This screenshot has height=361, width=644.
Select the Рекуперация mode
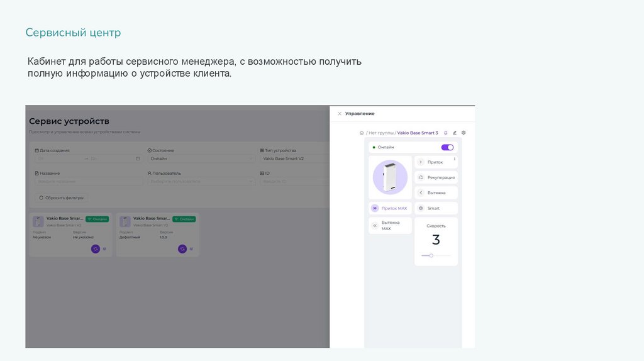tap(436, 177)
